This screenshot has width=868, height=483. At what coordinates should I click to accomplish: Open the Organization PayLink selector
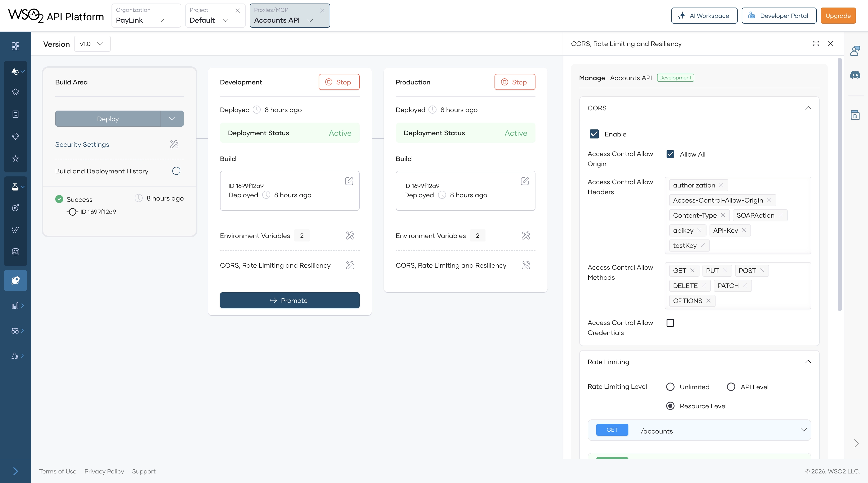point(146,16)
